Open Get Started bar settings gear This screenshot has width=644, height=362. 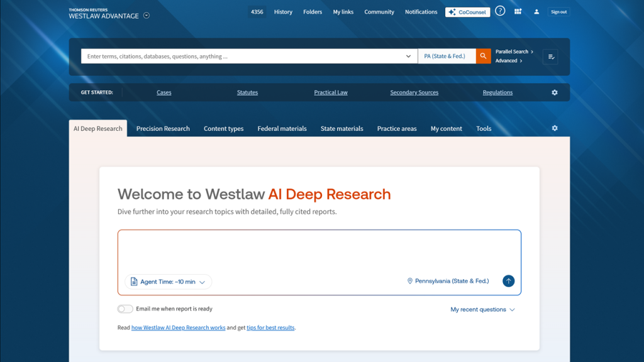coord(554,92)
